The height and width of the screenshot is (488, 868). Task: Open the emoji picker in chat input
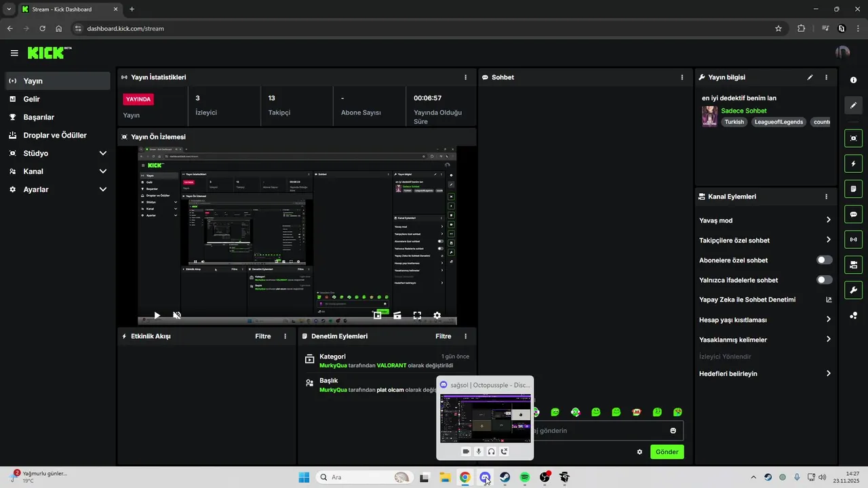673,430
